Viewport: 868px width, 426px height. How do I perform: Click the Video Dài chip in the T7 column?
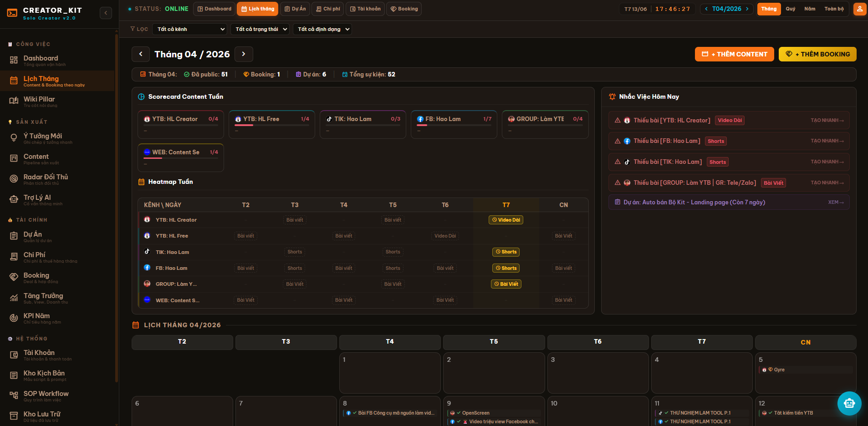pyautogui.click(x=506, y=220)
